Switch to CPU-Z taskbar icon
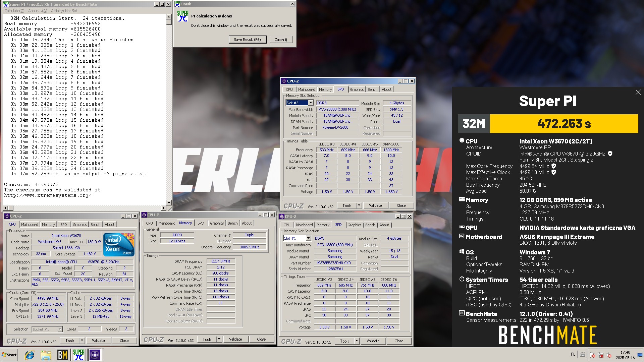The image size is (644, 362). tap(95, 355)
